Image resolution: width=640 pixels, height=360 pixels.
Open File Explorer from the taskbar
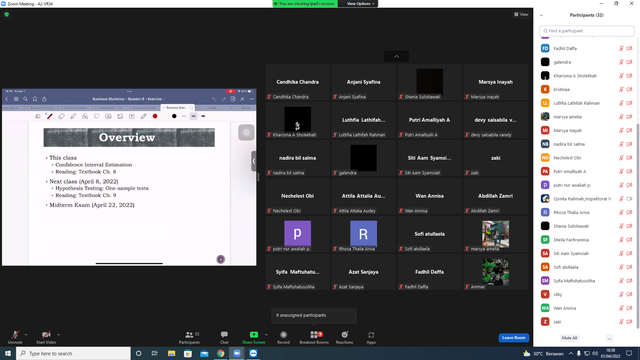click(x=171, y=353)
